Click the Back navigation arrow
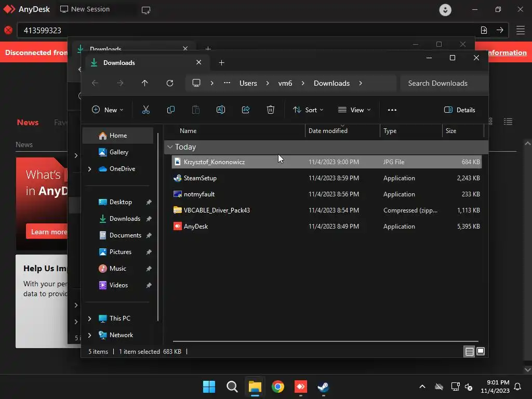This screenshot has height=399, width=532. 95,83
